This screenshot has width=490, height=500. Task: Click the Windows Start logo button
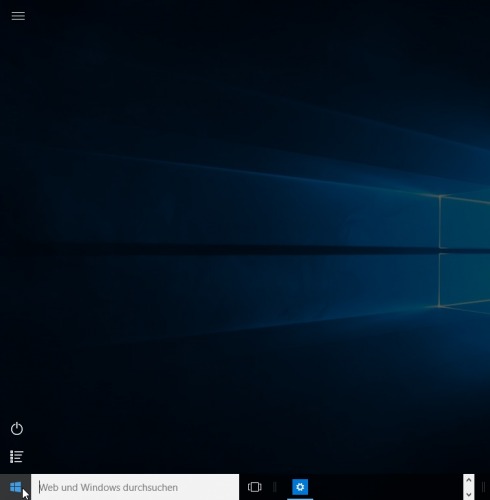click(15, 487)
